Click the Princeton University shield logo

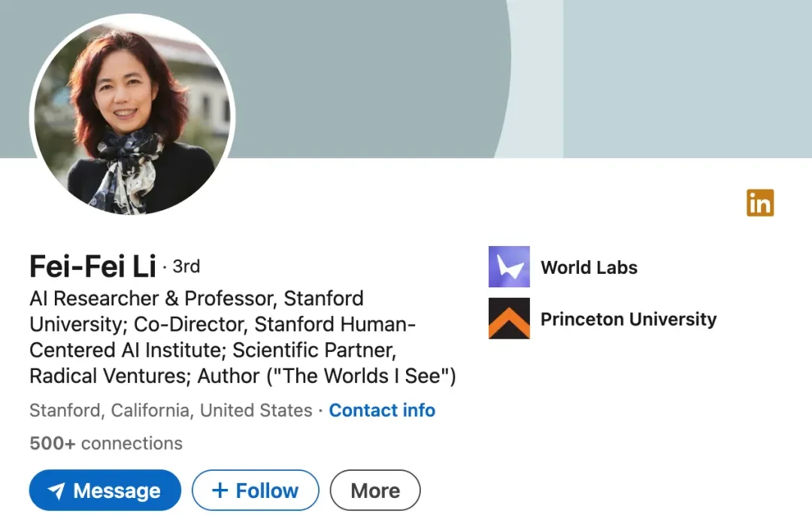pyautogui.click(x=509, y=318)
